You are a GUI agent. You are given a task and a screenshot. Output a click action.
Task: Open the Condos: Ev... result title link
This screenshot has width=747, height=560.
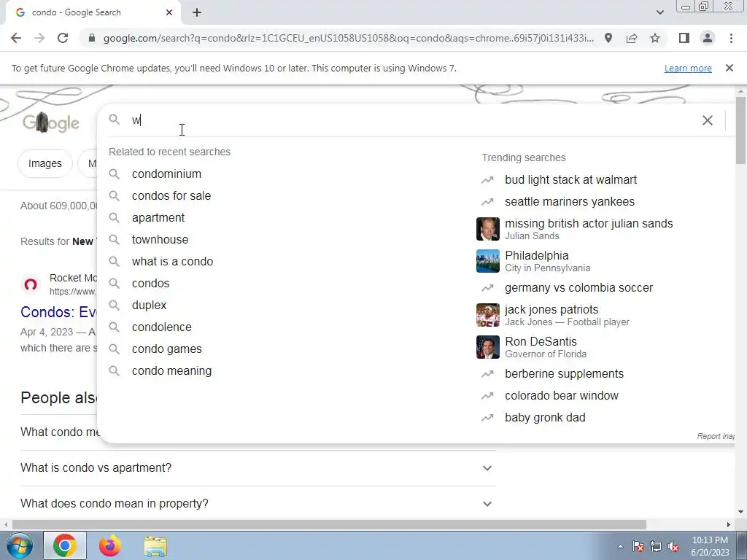pyautogui.click(x=58, y=312)
